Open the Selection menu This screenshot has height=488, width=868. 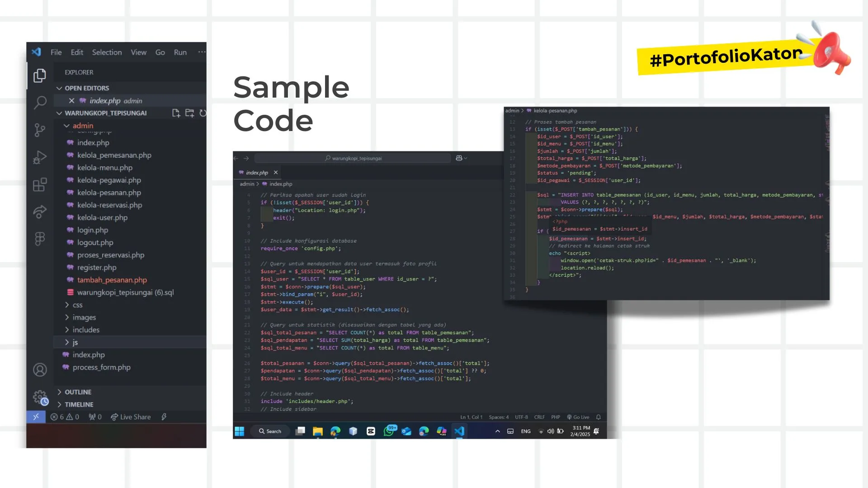pyautogui.click(x=107, y=52)
